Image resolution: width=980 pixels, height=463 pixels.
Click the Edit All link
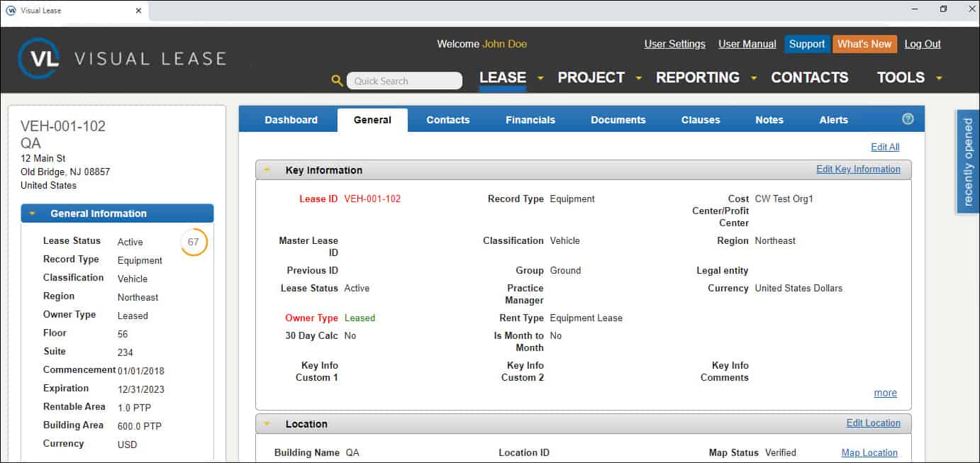pyautogui.click(x=885, y=147)
